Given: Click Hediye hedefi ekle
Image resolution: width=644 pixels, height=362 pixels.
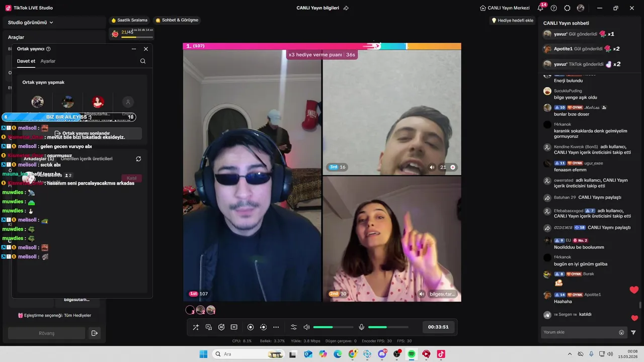Looking at the screenshot, I should 512,20.
